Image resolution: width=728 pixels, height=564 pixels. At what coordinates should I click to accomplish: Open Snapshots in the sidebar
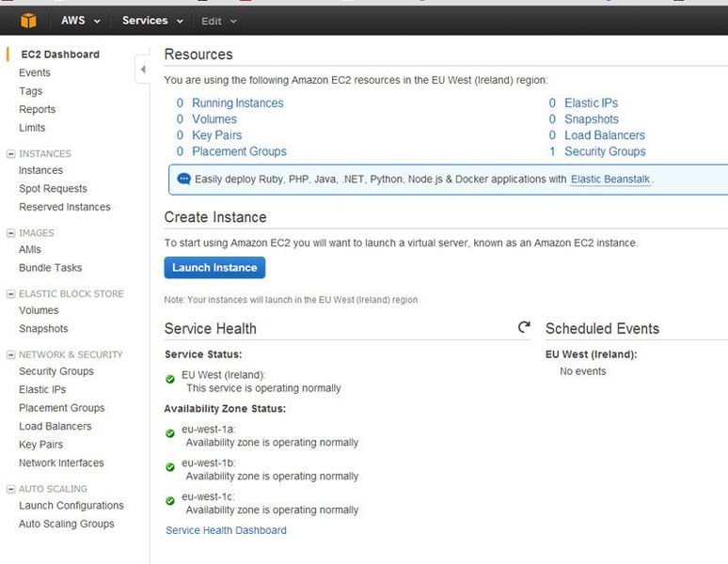click(x=43, y=329)
